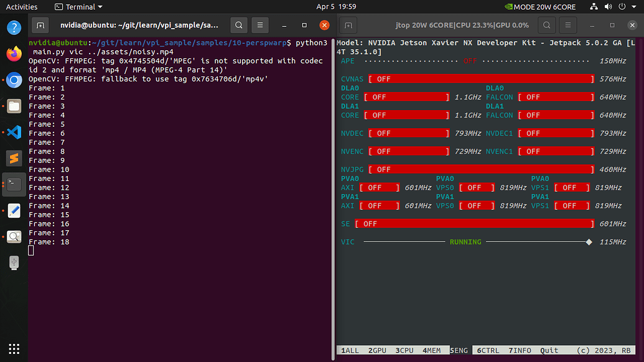Screen dimensions: 644x362
Task: Expand the Terminal menu in top panel
Action: 78,7
